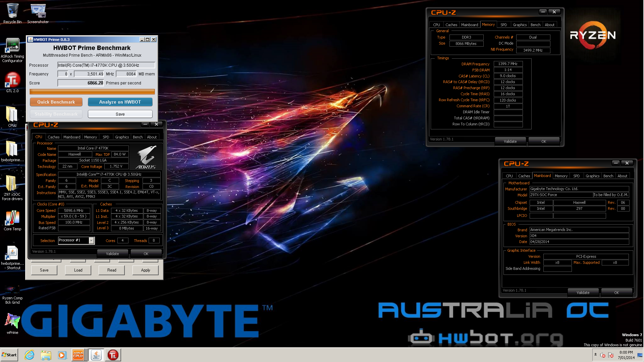Image resolution: width=644 pixels, height=362 pixels.
Task: Open Windows Explorer from taskbar
Action: click(46, 355)
